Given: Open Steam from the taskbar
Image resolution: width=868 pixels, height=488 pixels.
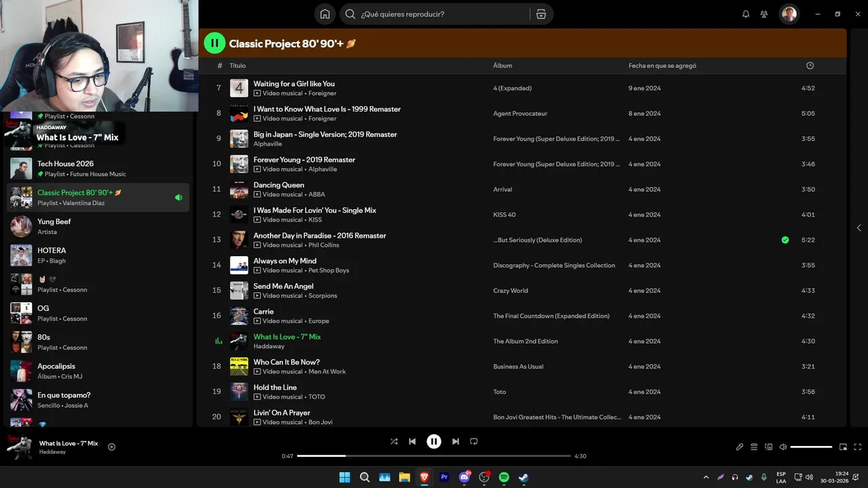Looking at the screenshot, I should [x=524, y=477].
